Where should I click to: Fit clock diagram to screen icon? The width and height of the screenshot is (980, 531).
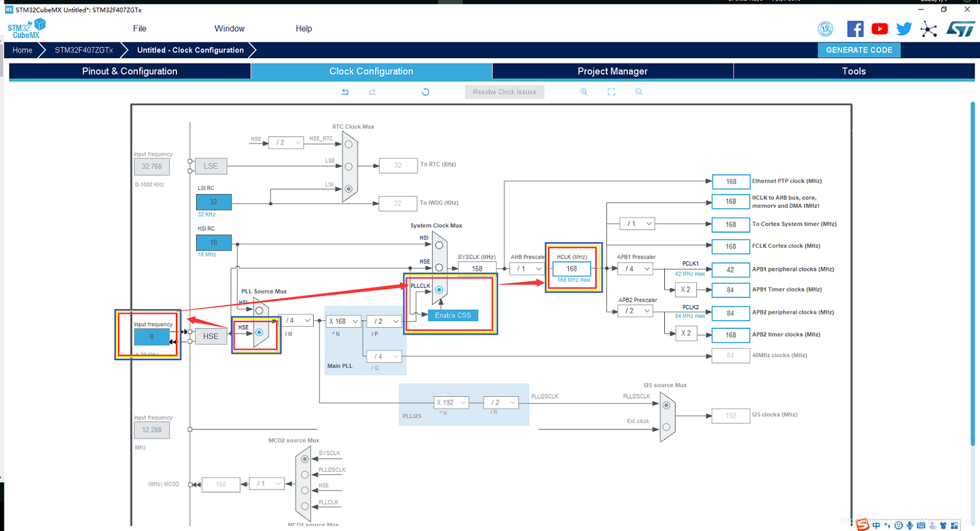coord(612,92)
